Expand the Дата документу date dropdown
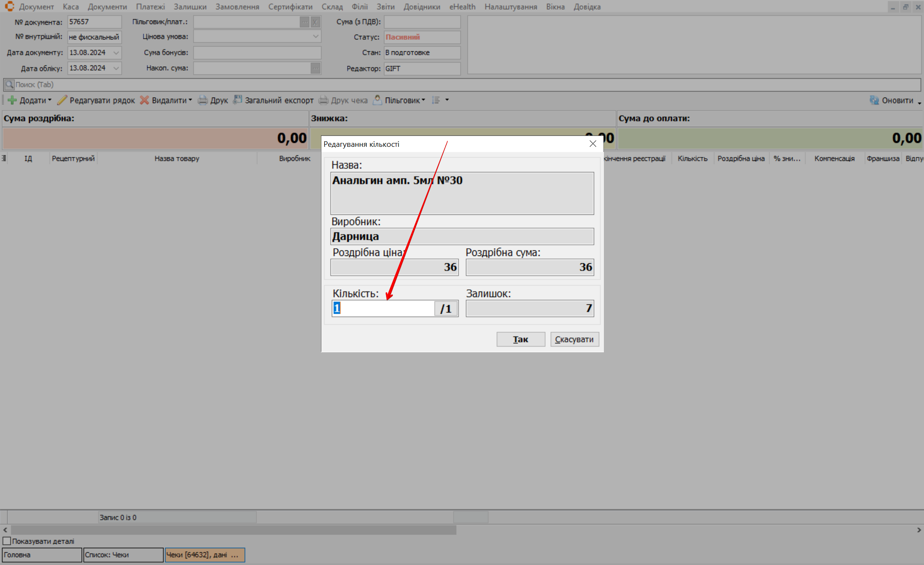 pos(116,53)
